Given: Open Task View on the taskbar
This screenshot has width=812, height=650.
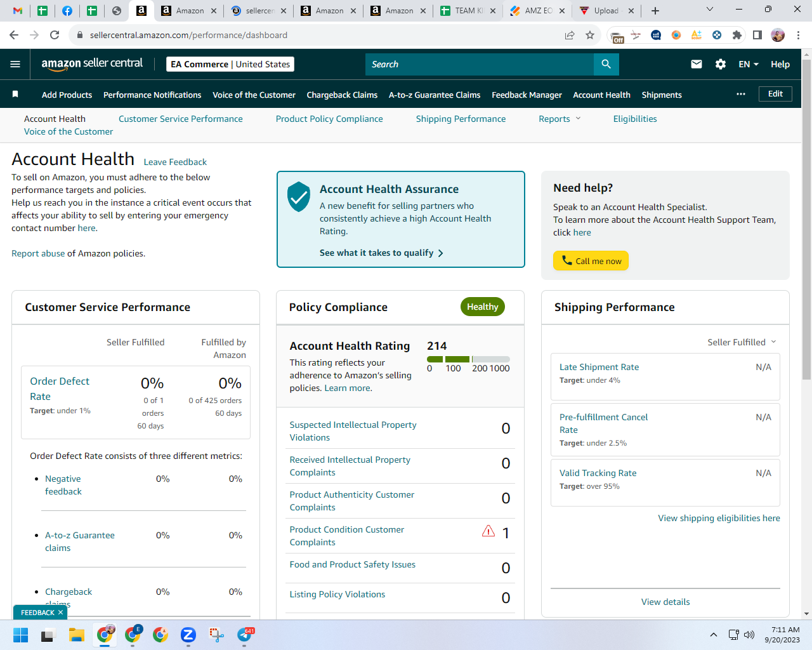Looking at the screenshot, I should tap(48, 635).
